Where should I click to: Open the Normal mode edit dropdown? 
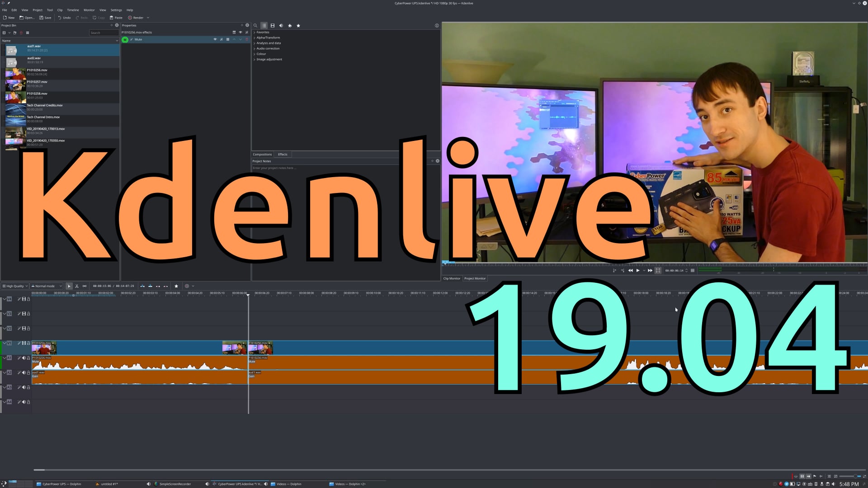pos(47,286)
